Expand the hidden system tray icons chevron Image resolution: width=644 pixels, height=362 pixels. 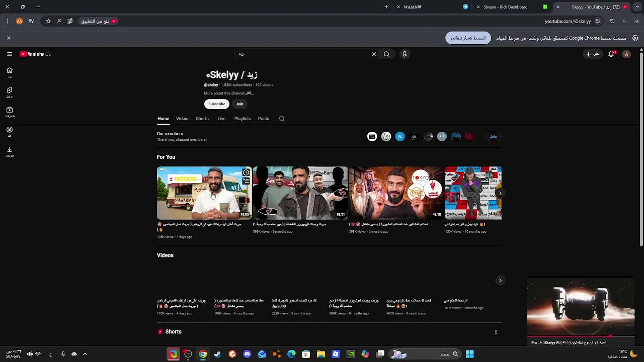tap(85, 354)
